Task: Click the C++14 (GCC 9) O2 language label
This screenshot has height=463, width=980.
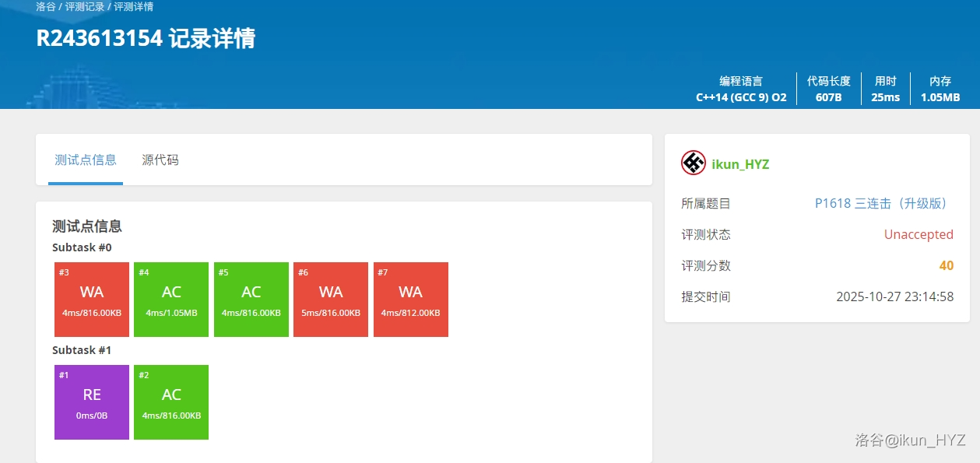Action: (741, 97)
